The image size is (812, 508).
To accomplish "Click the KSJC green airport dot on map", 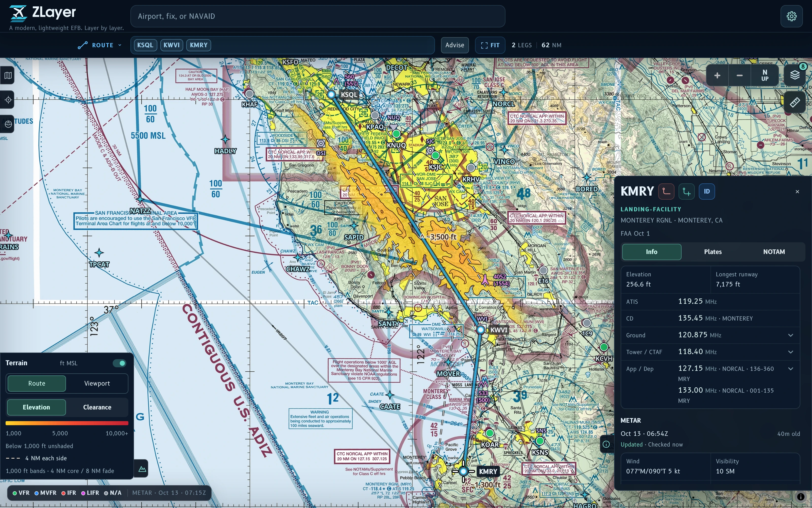I will (x=435, y=155).
